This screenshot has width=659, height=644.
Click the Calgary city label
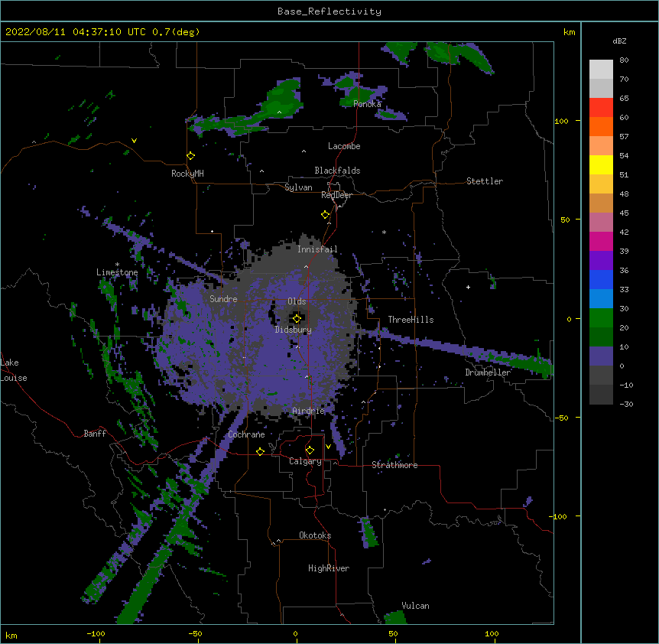pos(305,461)
